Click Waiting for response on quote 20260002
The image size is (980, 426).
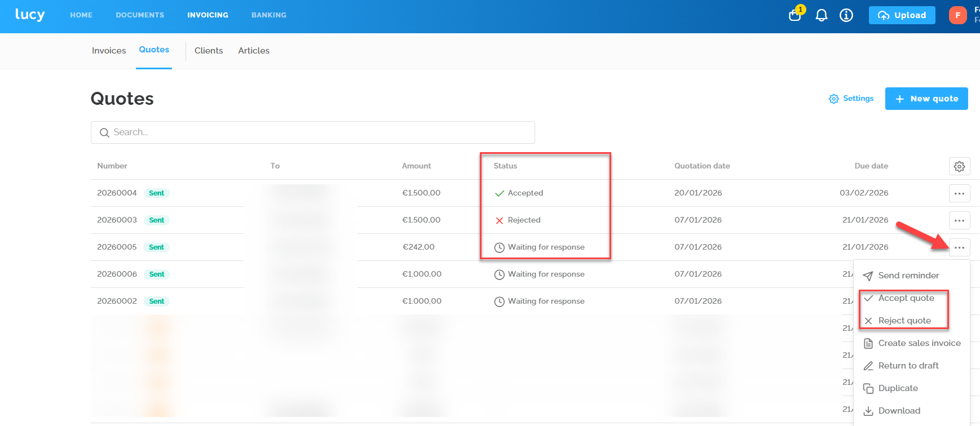point(540,301)
